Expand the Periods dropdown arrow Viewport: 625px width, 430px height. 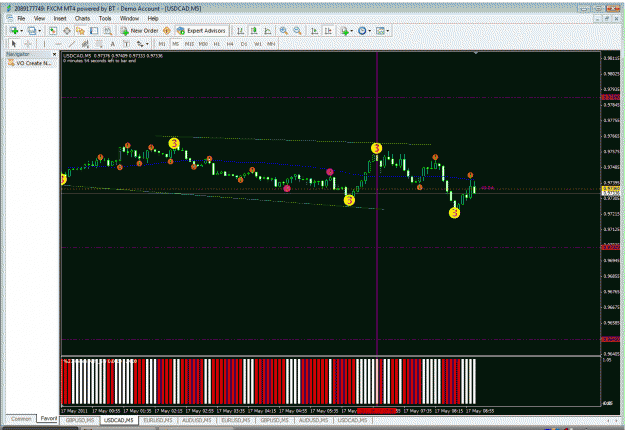coord(369,31)
